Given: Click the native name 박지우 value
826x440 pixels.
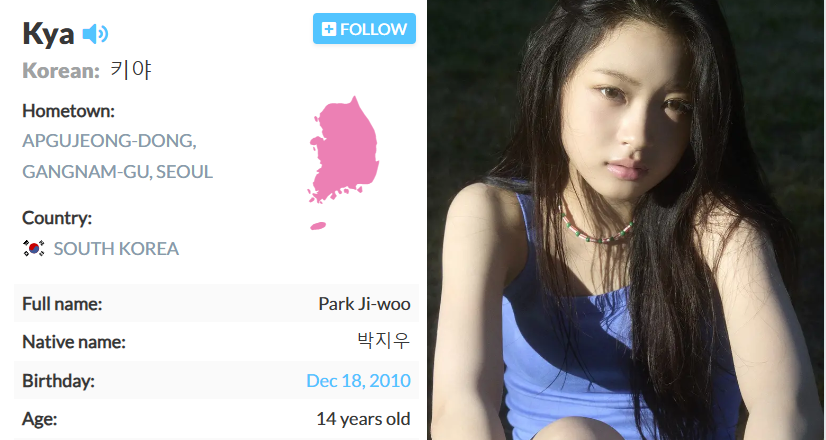Looking at the screenshot, I should tap(384, 341).
